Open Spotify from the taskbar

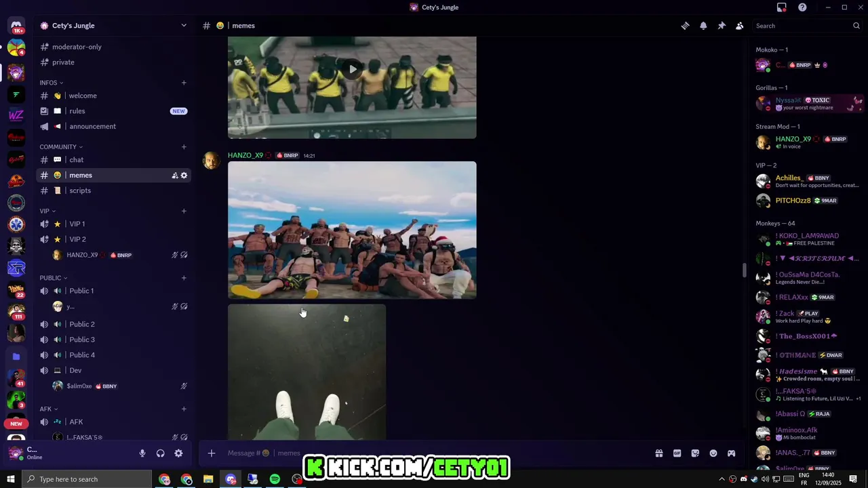click(275, 479)
